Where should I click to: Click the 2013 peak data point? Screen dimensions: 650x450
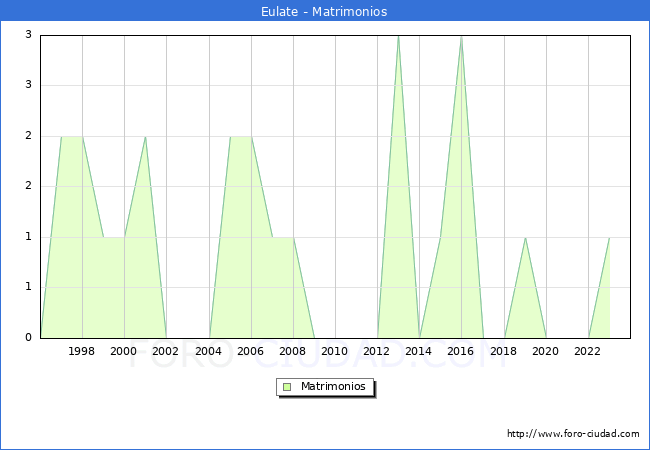tap(398, 36)
